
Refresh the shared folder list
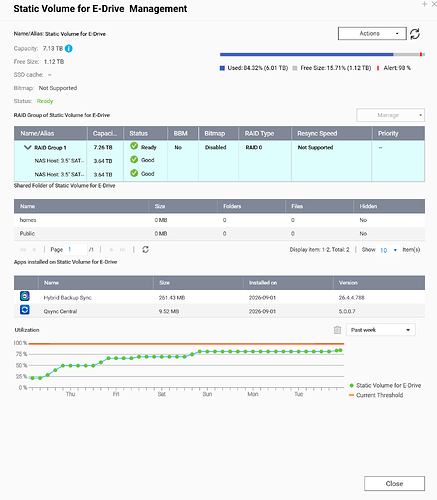click(x=145, y=249)
